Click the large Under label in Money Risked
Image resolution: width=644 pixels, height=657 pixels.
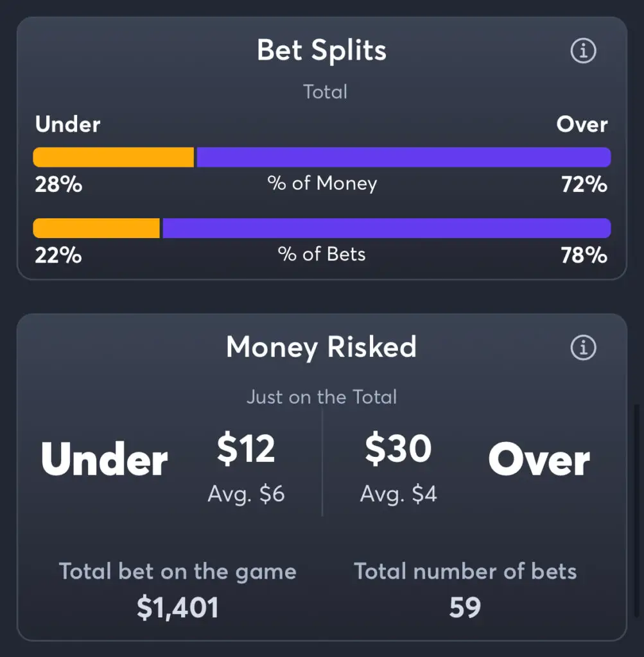(x=105, y=459)
